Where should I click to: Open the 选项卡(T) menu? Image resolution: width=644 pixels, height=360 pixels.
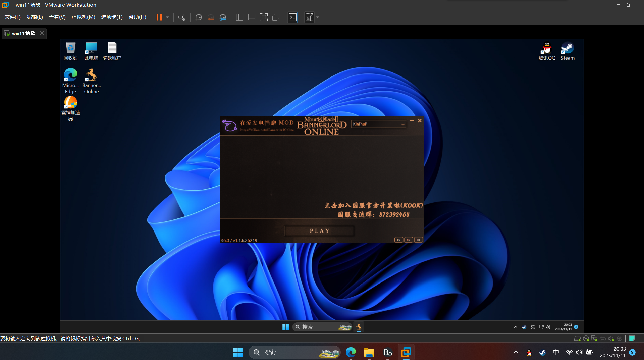[112, 17]
